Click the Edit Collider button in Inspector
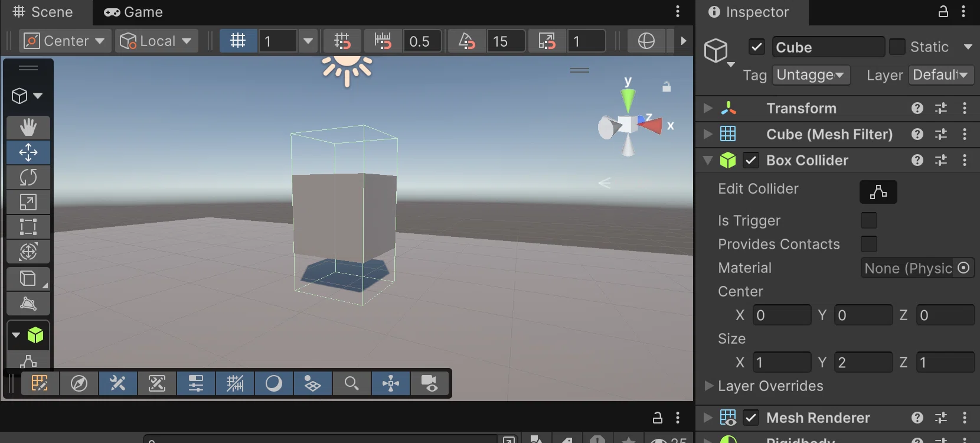This screenshot has height=443, width=980. tap(878, 192)
